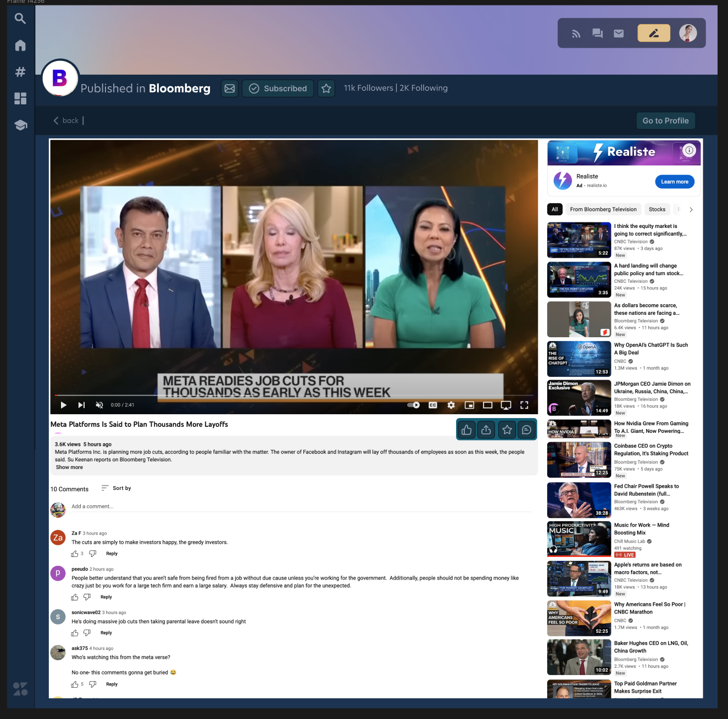The width and height of the screenshot is (728, 719).
Task: Select the Home icon in the sidebar
Action: point(20,45)
